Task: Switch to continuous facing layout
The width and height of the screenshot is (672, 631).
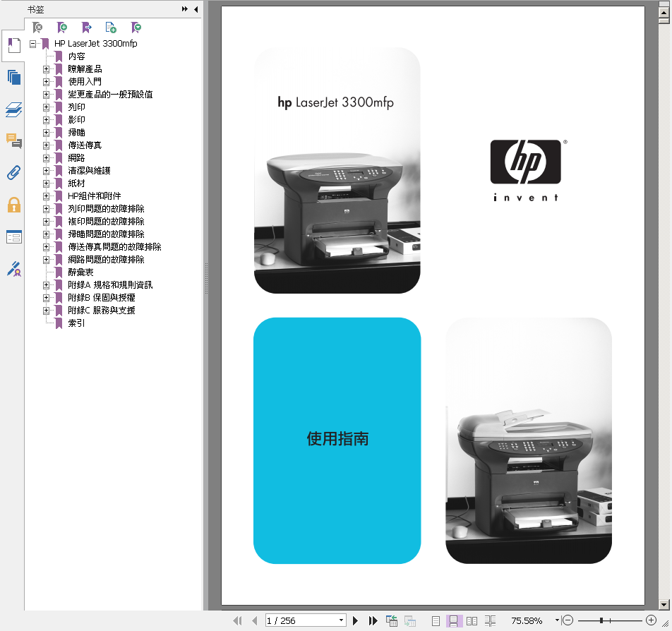Action: coord(491,620)
